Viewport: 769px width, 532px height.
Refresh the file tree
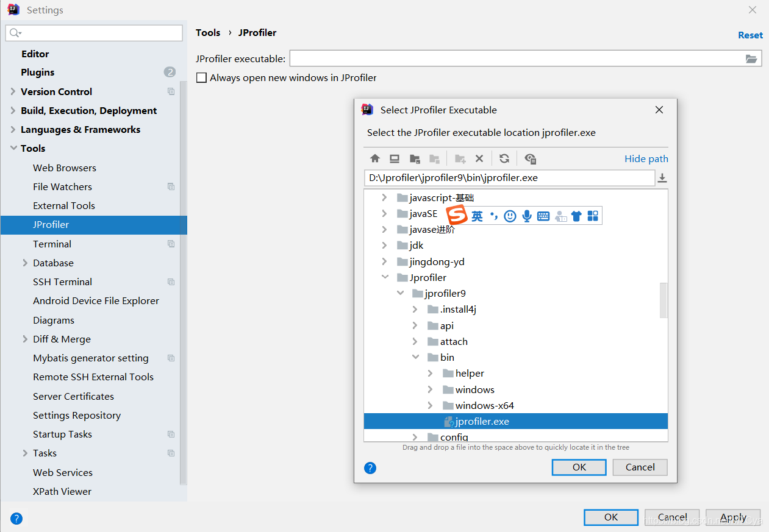tap(504, 158)
